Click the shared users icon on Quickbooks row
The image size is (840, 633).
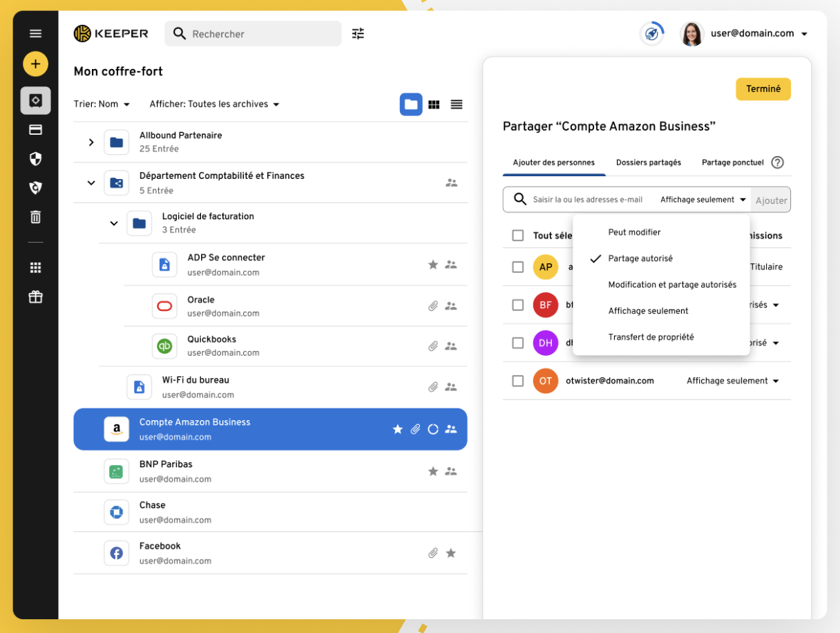[x=451, y=346]
